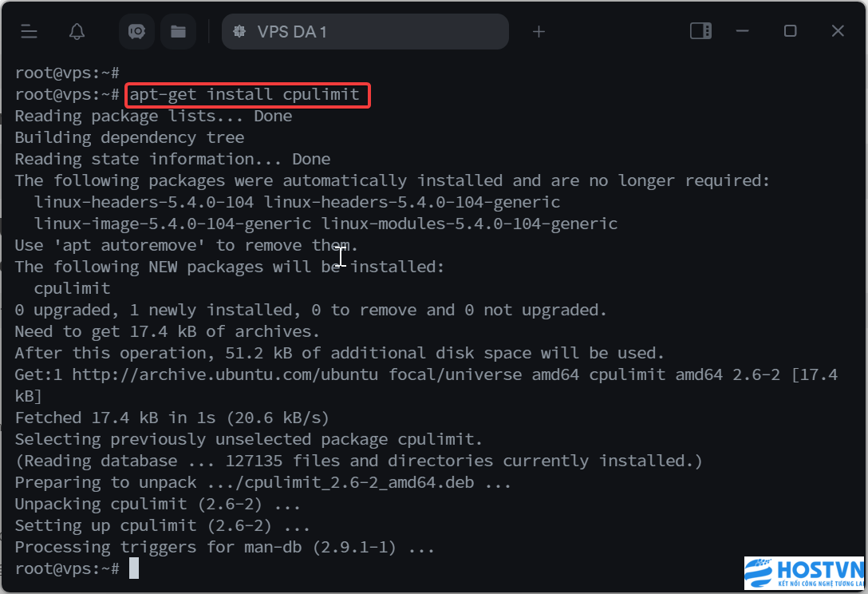
Task: Focus the blinking cursor at last prompt
Action: click(134, 568)
